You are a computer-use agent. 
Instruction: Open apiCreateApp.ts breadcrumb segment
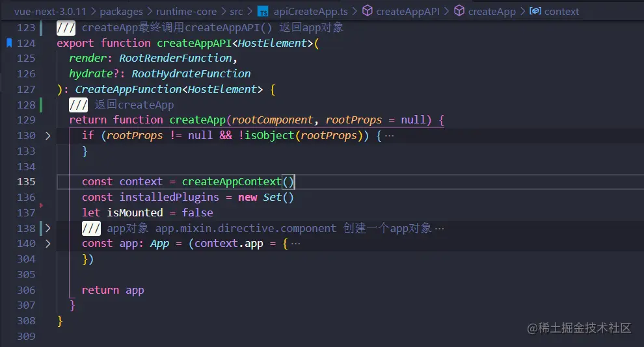pyautogui.click(x=310, y=12)
